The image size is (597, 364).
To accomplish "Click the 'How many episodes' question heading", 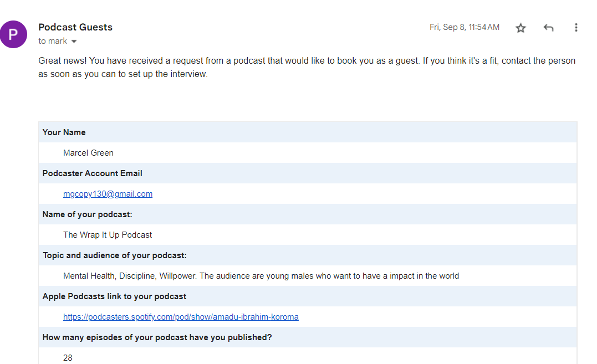I will (x=157, y=337).
